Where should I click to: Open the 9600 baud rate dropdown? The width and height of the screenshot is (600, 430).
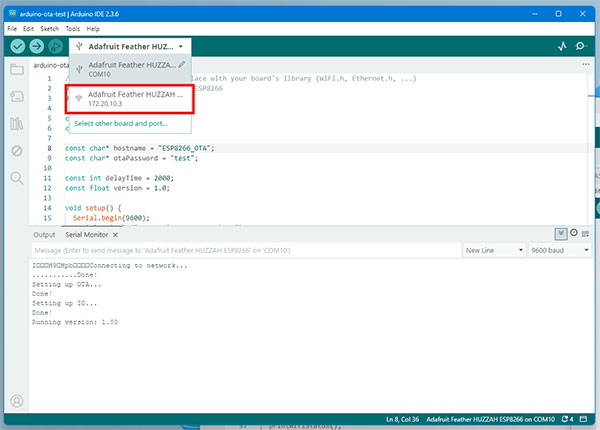click(560, 250)
